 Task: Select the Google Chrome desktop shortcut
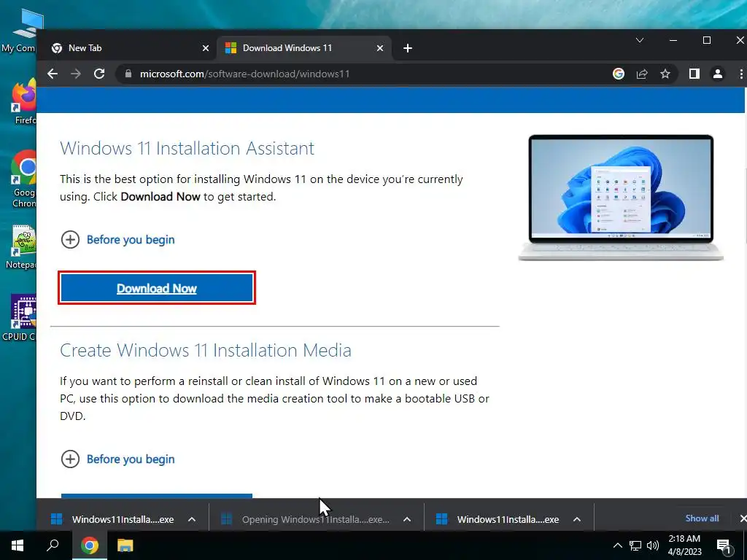coord(23,179)
